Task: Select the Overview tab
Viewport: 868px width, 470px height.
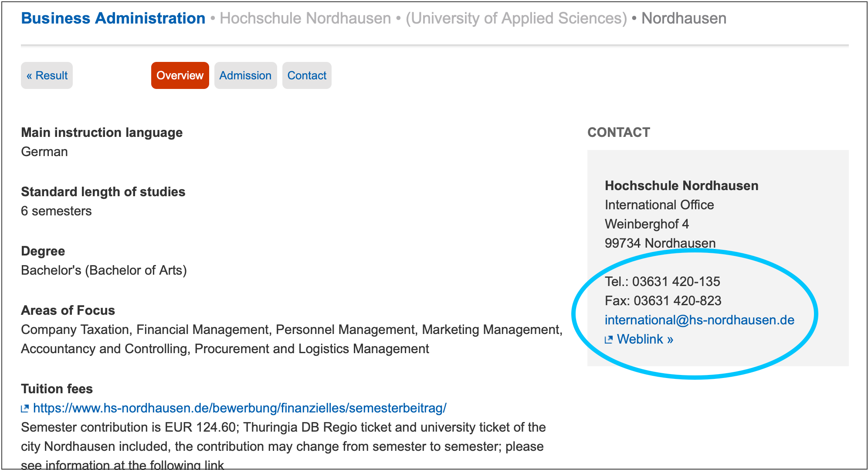Action: click(x=180, y=75)
